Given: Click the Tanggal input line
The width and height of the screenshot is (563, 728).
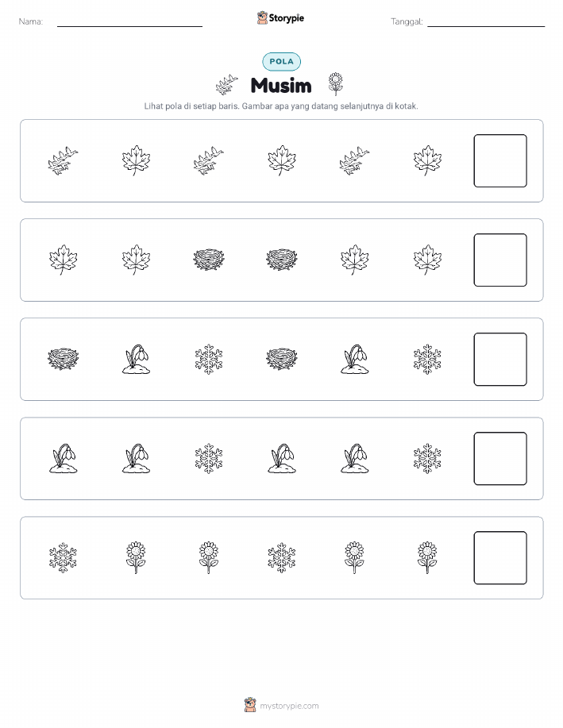Looking at the screenshot, I should (x=486, y=26).
